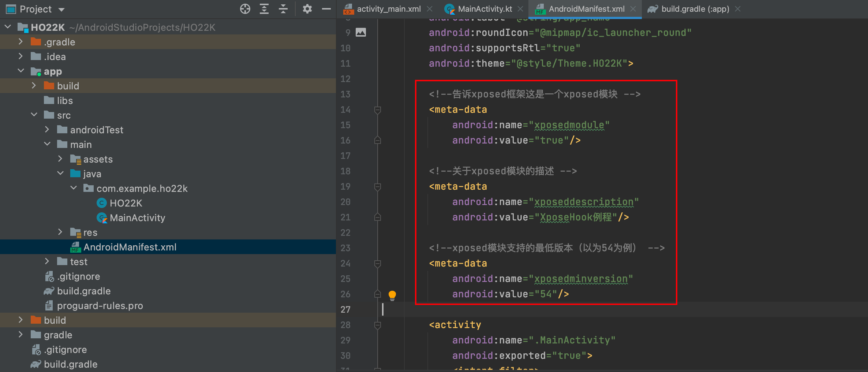Expand the androidTest folder

(x=47, y=130)
